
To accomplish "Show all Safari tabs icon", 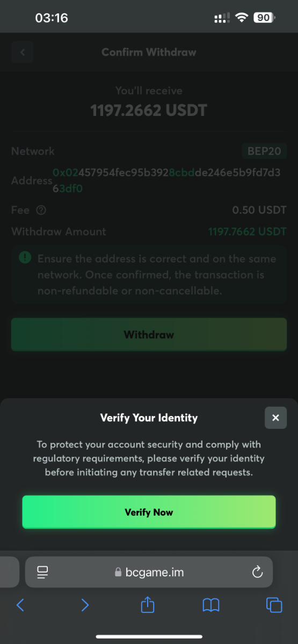I will click(274, 605).
